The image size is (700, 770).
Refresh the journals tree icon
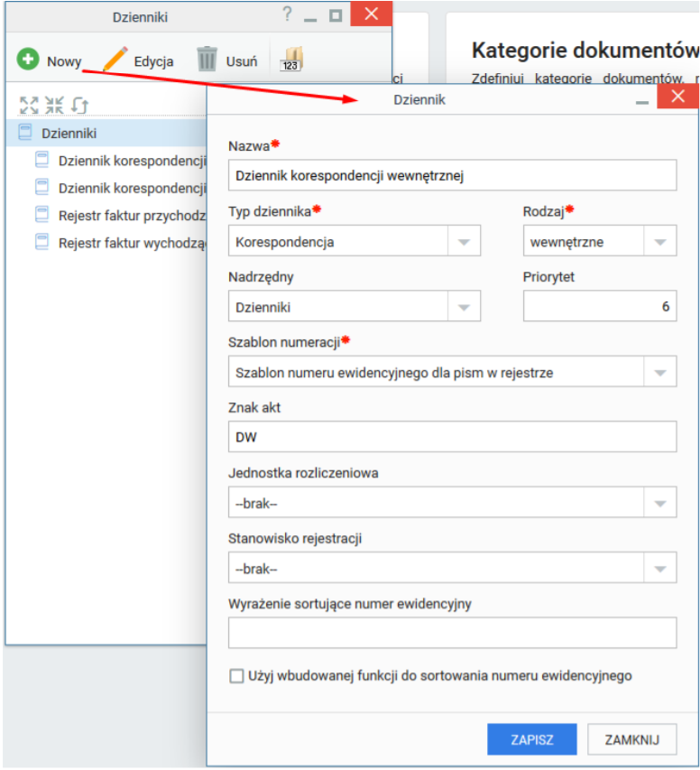pos(80,105)
